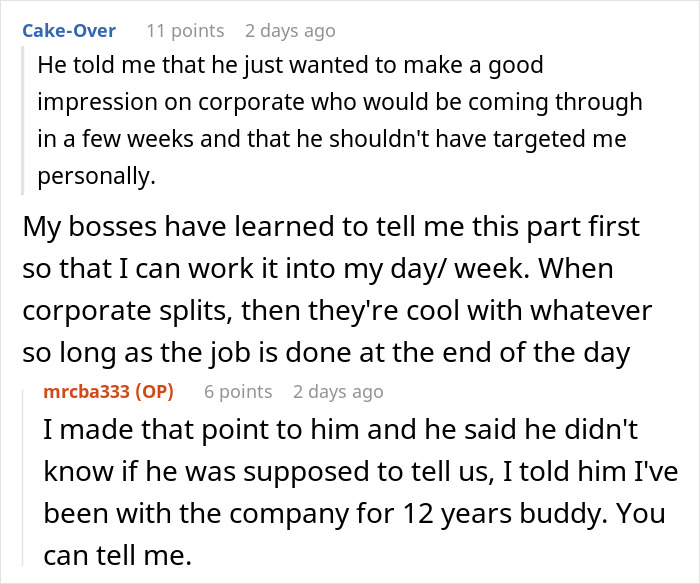Image resolution: width=700 pixels, height=584 pixels.
Task: Click the line 'so long as the job is done'
Action: tap(326, 353)
